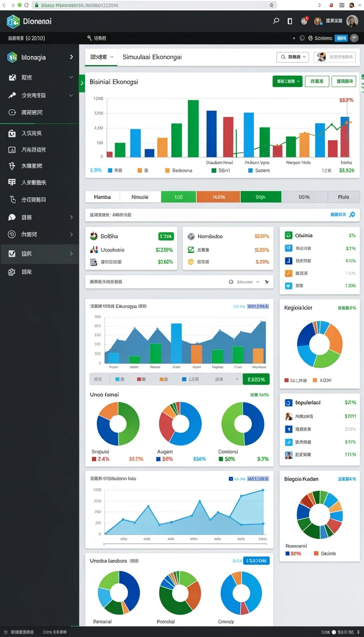This screenshot has width=364, height=637.
Task: Click the search magnifier in the top header
Action: pos(276,21)
